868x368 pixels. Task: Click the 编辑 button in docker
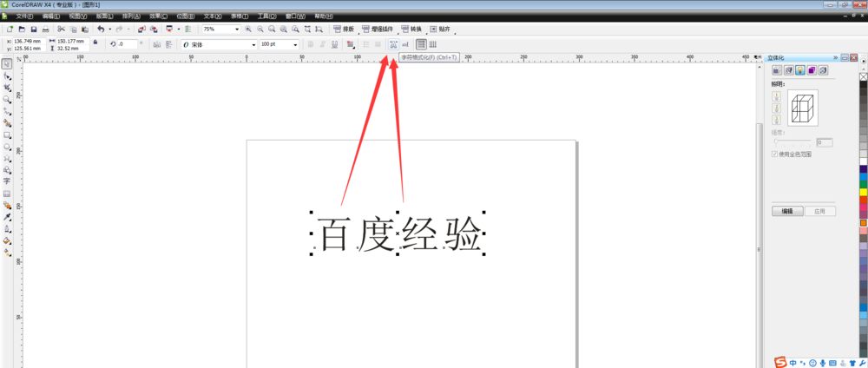pyautogui.click(x=788, y=211)
